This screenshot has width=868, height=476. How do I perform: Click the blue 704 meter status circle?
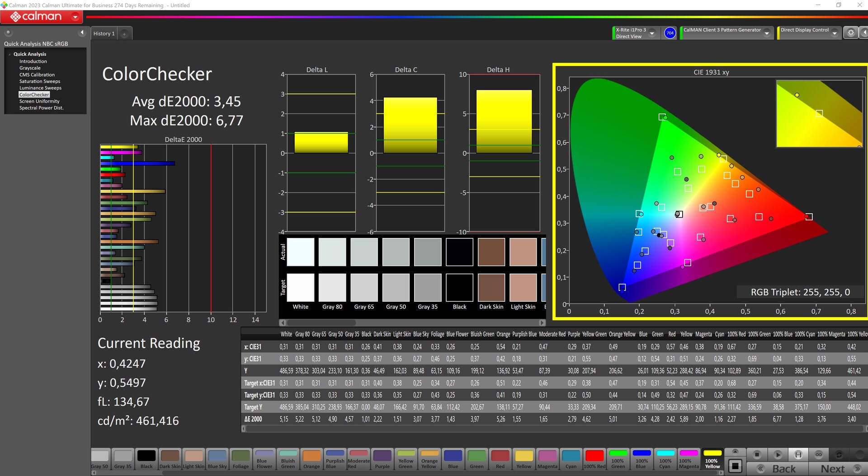click(x=670, y=33)
